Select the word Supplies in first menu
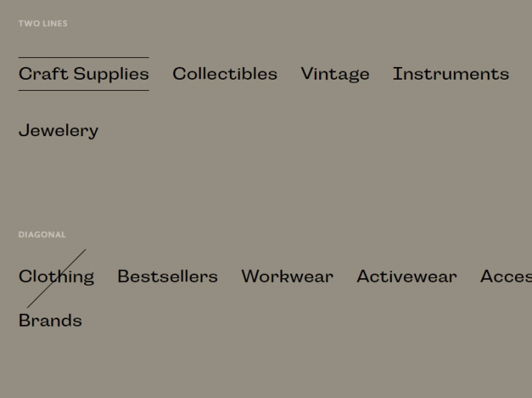Viewport: 532px width, 398px height. (x=112, y=74)
